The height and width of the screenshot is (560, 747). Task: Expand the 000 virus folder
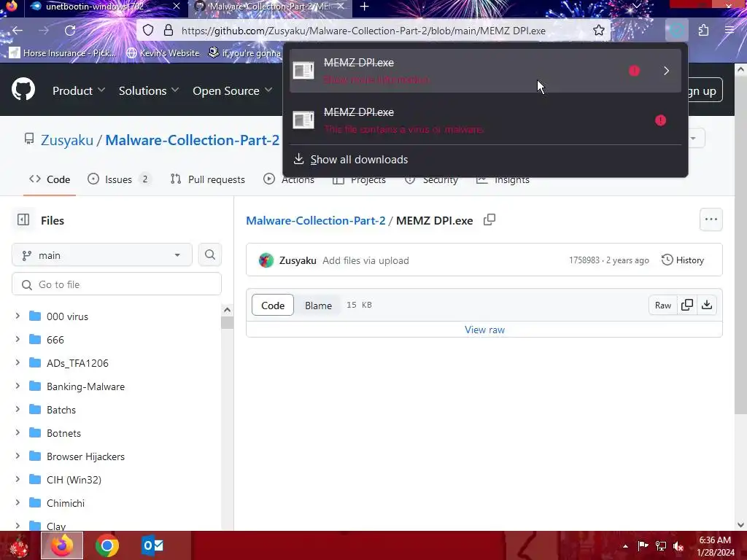tap(18, 316)
